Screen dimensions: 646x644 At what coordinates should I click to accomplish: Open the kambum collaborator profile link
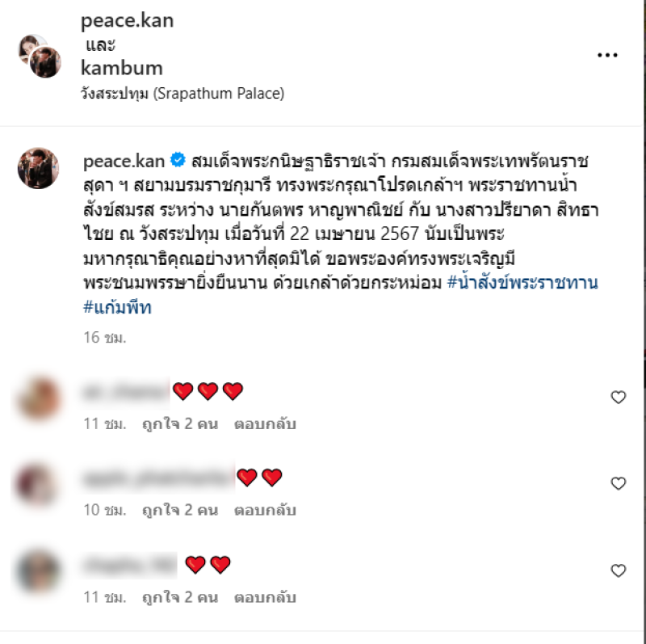pyautogui.click(x=122, y=68)
